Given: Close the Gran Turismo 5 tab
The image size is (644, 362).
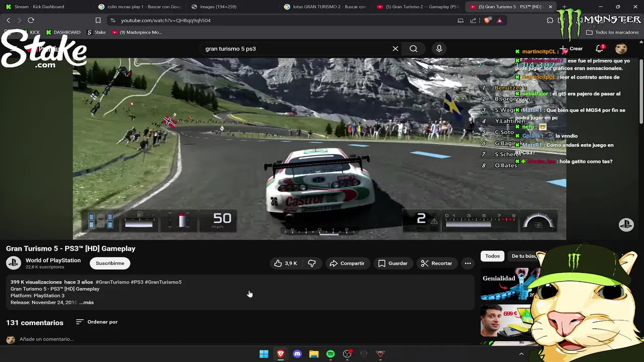Looking at the screenshot, I should click(550, 7).
